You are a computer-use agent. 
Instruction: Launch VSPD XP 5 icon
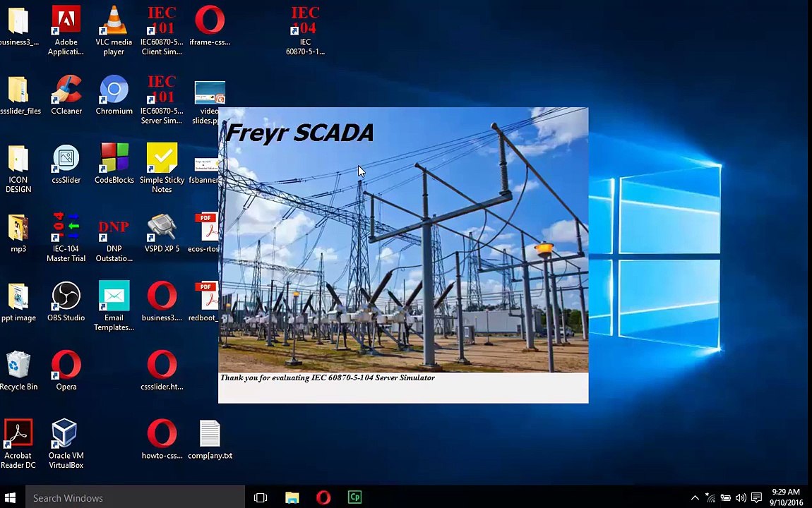point(162,233)
